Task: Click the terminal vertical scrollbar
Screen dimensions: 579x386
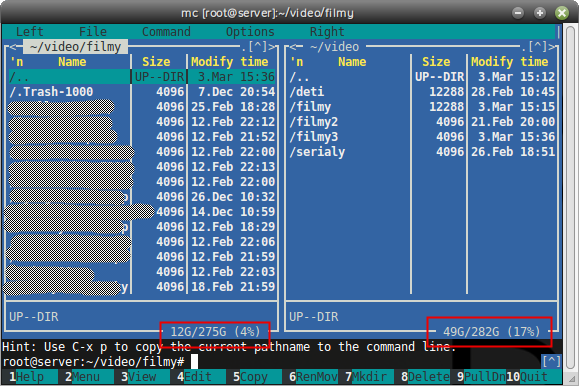Action: 571,199
